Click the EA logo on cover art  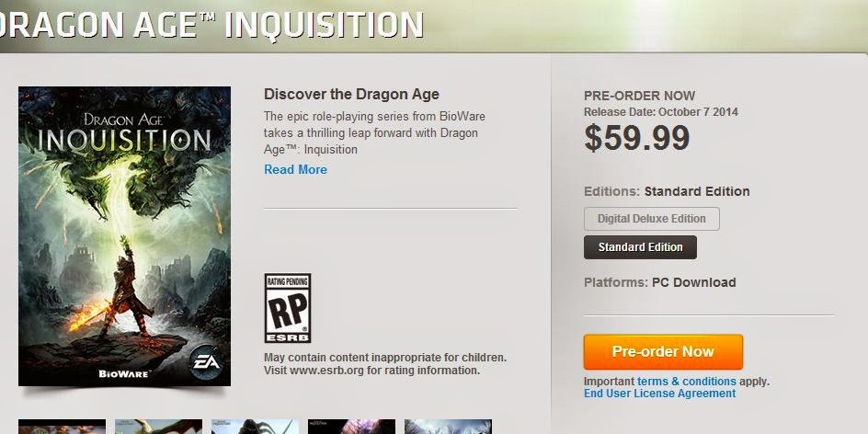click(206, 362)
